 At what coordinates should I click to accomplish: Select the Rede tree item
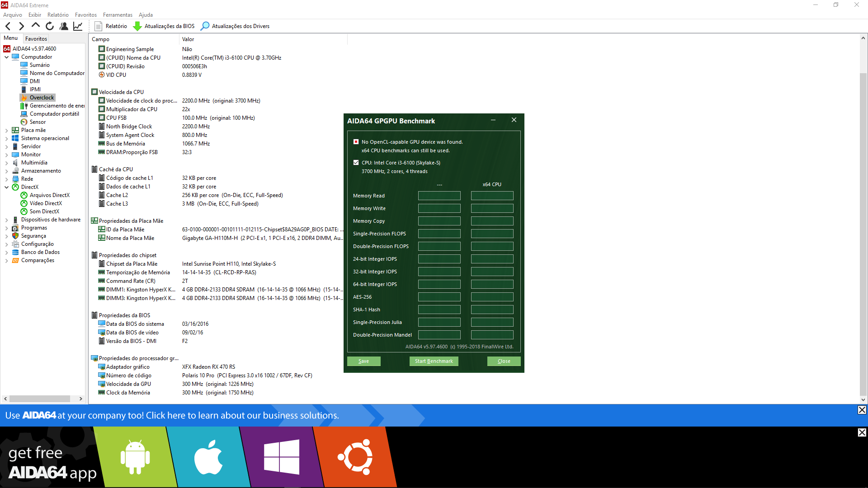click(x=27, y=179)
